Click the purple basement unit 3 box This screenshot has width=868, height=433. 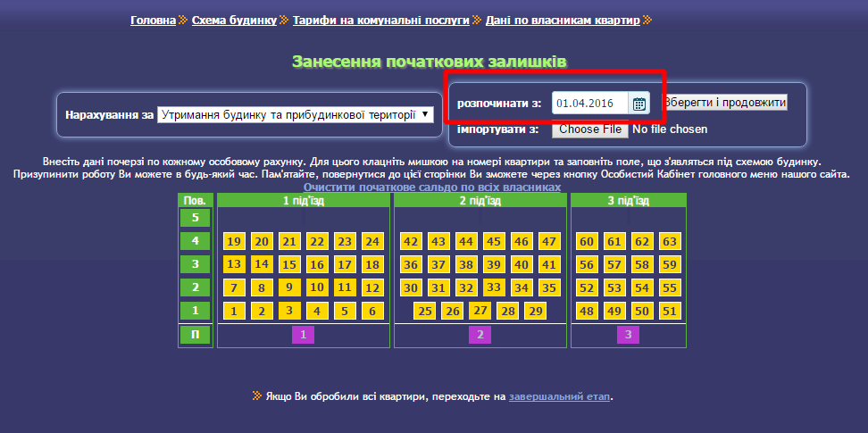click(628, 335)
